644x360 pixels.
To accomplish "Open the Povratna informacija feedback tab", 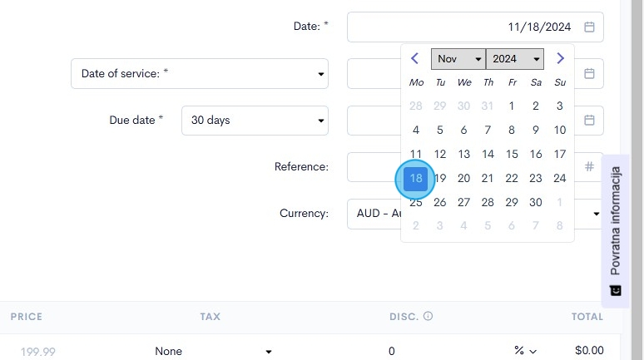I will point(615,229).
